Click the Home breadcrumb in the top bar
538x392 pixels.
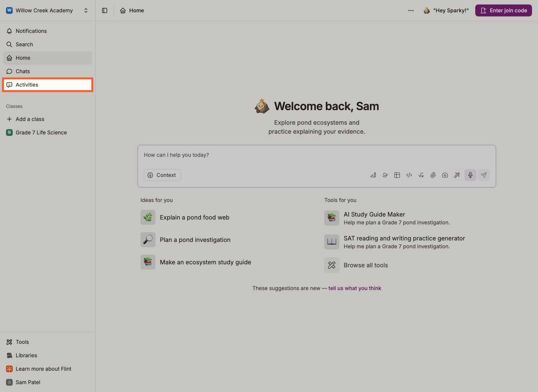(x=132, y=10)
